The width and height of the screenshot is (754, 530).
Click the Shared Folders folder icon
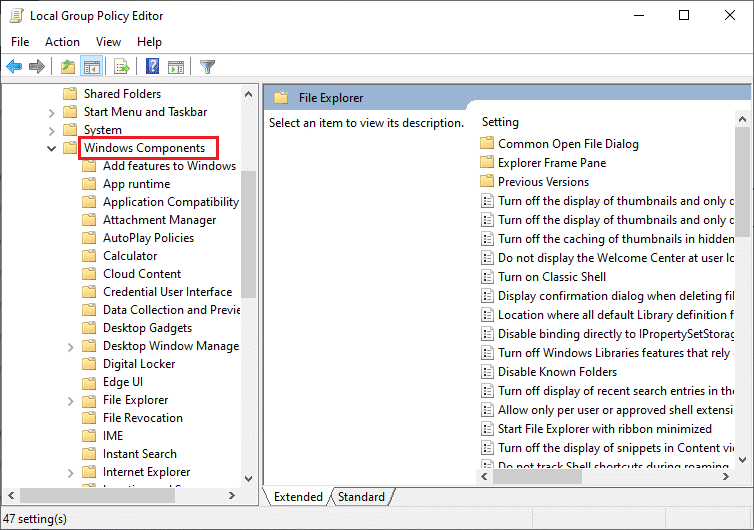[x=70, y=93]
